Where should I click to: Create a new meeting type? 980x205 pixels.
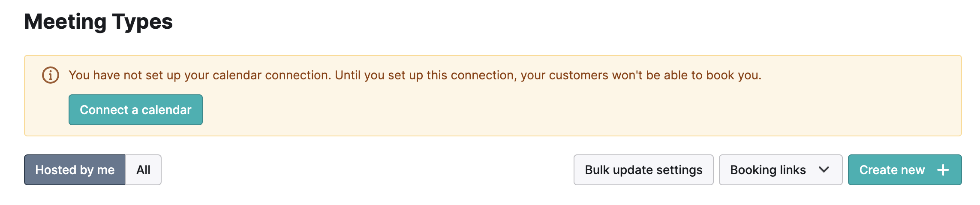point(905,170)
